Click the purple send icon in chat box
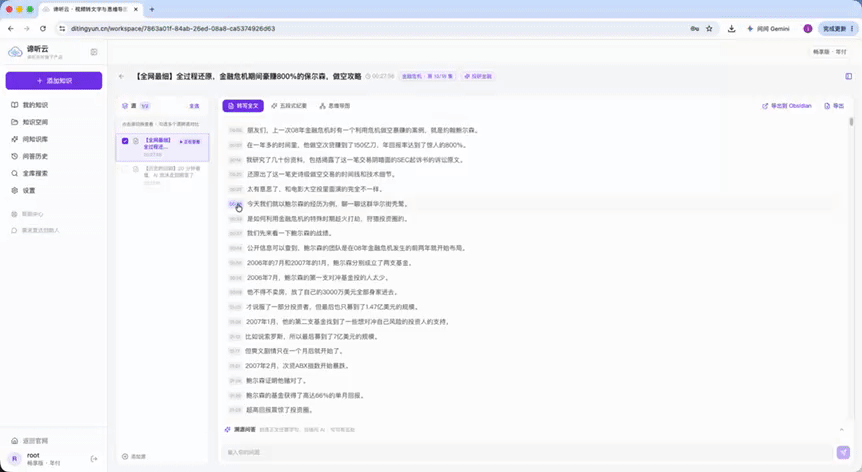Image resolution: width=862 pixels, height=472 pixels. click(843, 452)
